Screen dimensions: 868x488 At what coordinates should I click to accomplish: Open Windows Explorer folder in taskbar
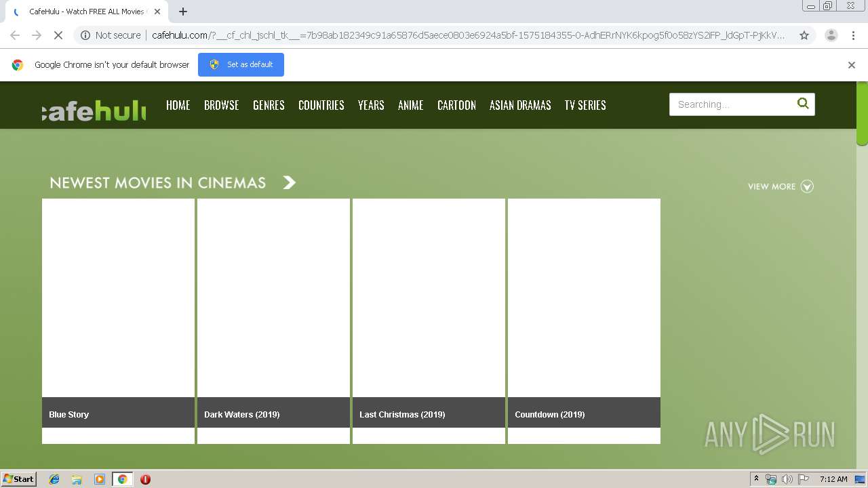77,479
